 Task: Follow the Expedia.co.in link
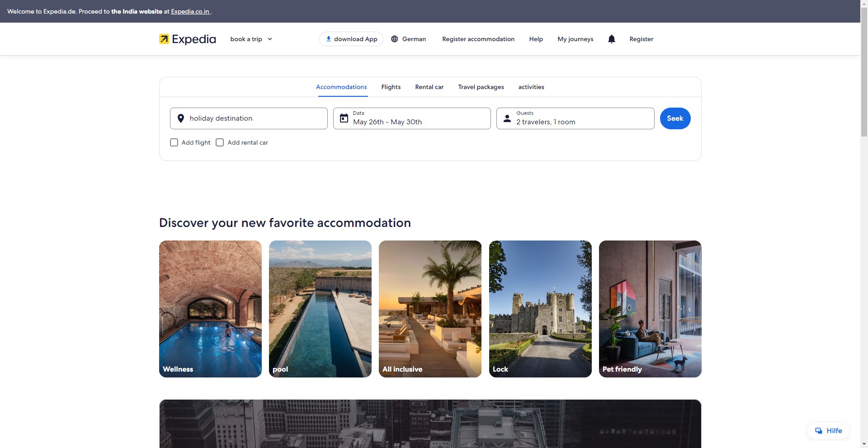[190, 11]
